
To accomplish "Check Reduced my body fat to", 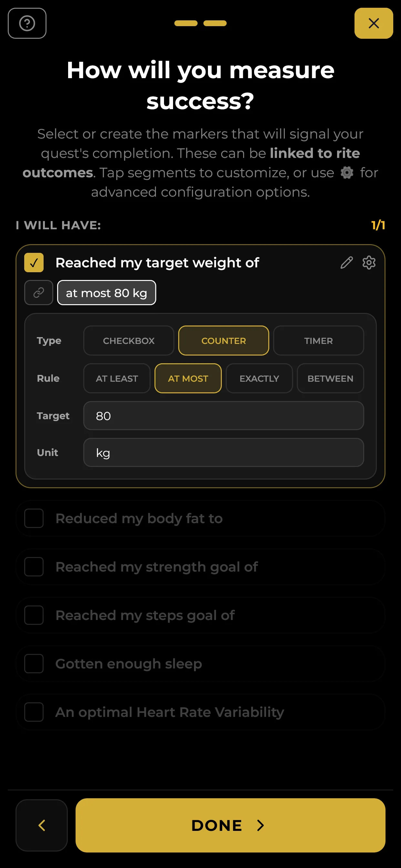I will tap(34, 518).
